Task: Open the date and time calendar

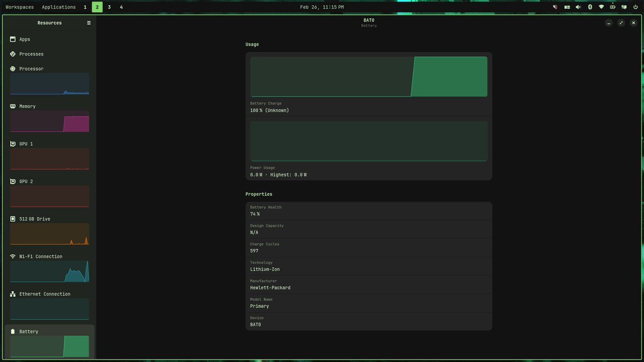Action: tap(322, 7)
